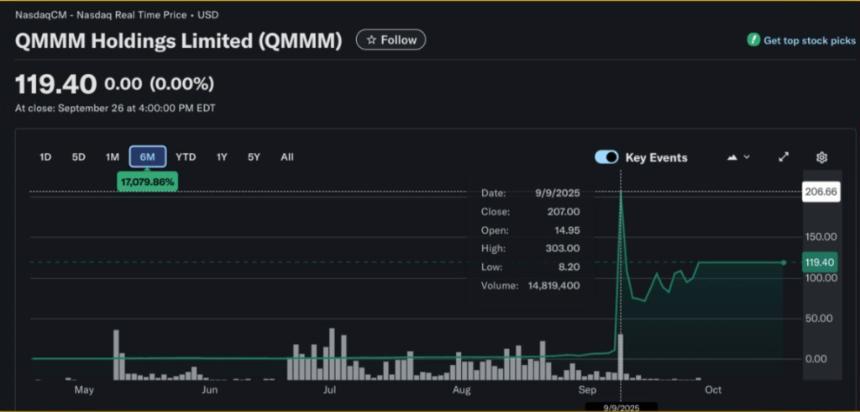Click the 9/9/2025 date marker on axis
The image size is (860, 412).
621,408
